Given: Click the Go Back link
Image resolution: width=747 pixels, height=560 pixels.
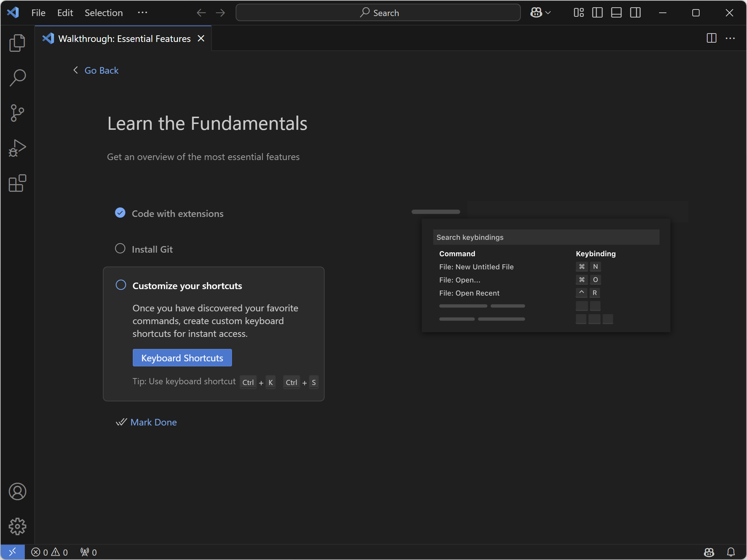Looking at the screenshot, I should (x=101, y=70).
